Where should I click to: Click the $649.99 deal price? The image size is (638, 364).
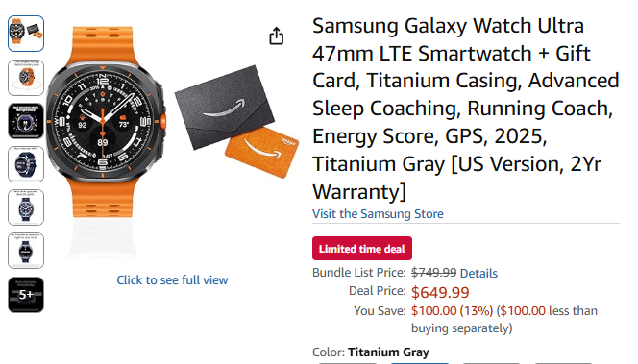pyautogui.click(x=440, y=292)
